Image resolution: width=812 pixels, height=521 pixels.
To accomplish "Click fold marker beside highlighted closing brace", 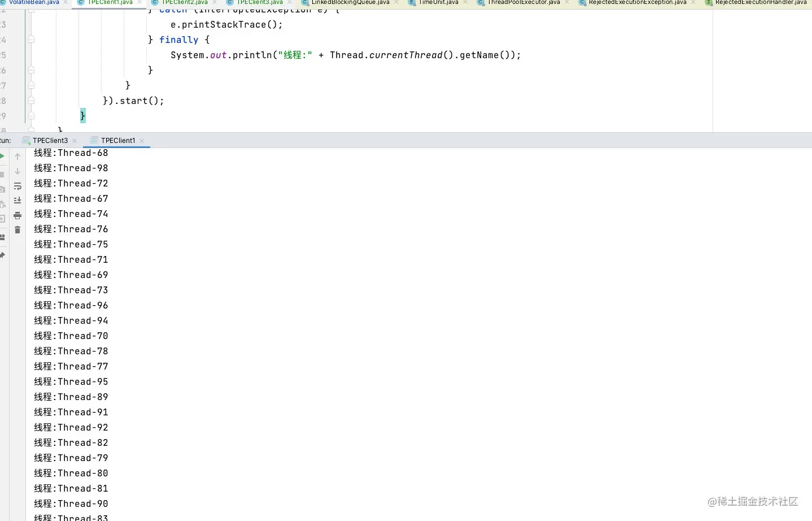I will (31, 116).
